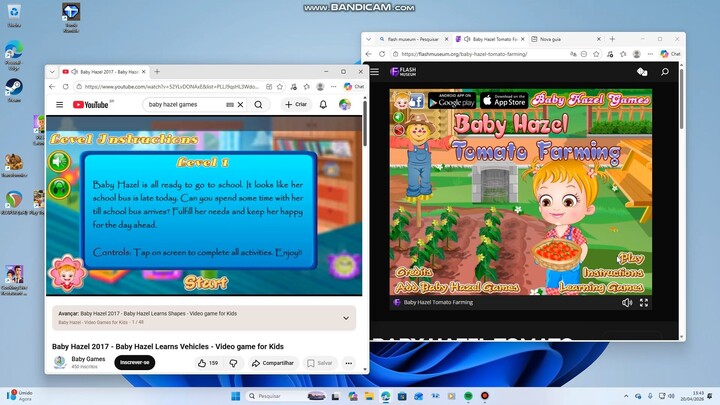This screenshot has height=405, width=720.
Task: Add flashmuseum.org page to favorites
Action: [x=596, y=54]
